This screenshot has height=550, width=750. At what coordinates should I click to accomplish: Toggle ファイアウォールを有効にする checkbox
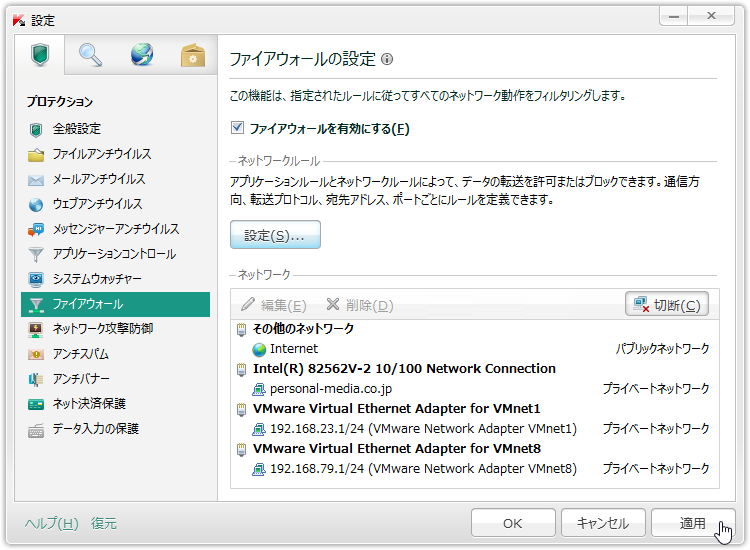pyautogui.click(x=238, y=128)
